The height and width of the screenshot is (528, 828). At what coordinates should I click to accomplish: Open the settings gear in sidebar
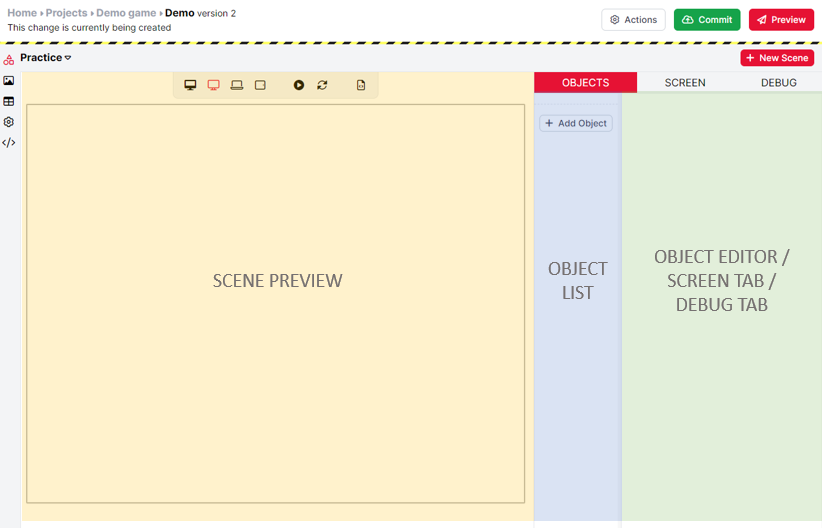(x=8, y=122)
